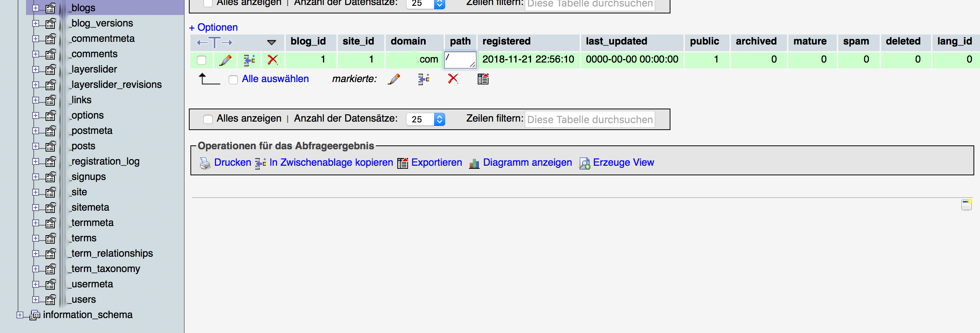Check the Alle auswählen checkbox
Viewport: 980px width, 333px height.
click(233, 80)
